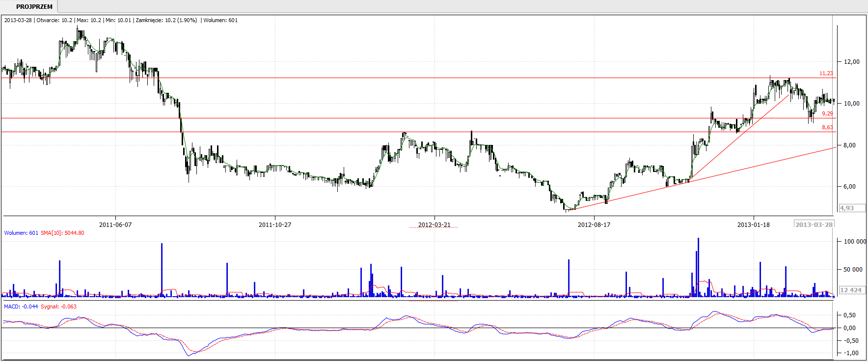
Task: Click the MACD -0,50 axis label
Action: point(851,340)
